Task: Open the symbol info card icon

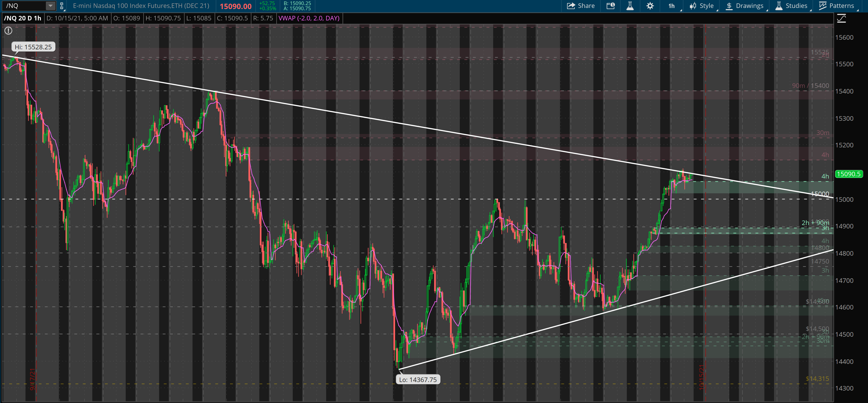Action: pyautogui.click(x=611, y=6)
